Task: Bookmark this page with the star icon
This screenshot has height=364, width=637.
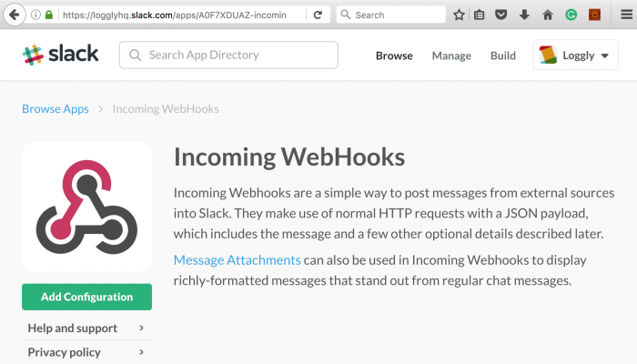Action: coord(460,15)
